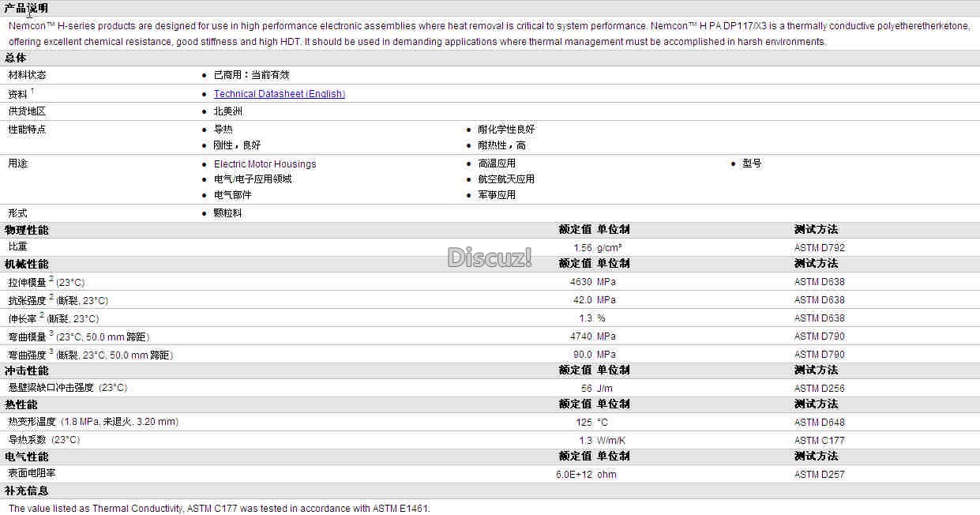Click the 6.0E+12 resistivity value

pos(574,475)
